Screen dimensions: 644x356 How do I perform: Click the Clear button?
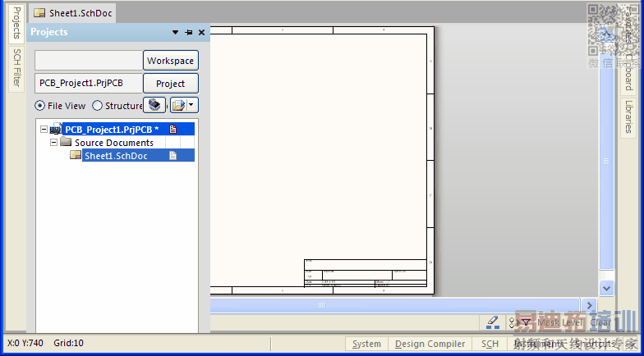(600, 322)
